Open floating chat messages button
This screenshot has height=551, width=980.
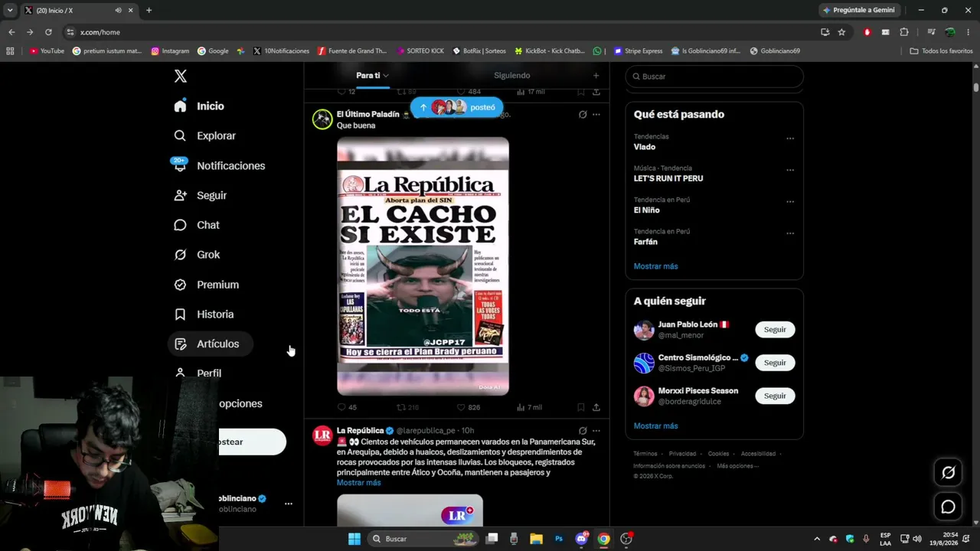coord(948,507)
